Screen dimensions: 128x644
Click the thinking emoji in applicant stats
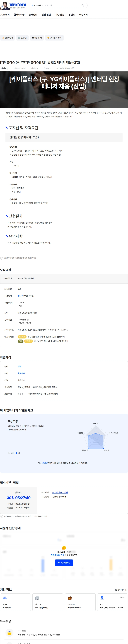pos(64,547)
